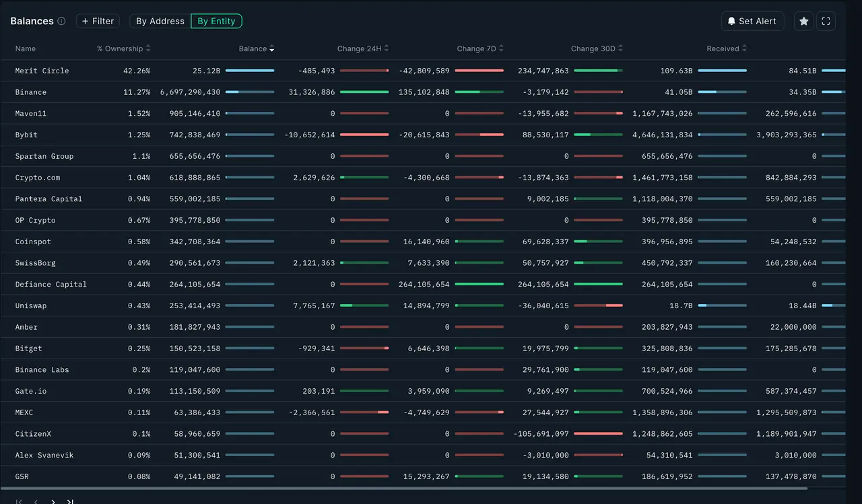Click the star favorite icon
This screenshot has width=862, height=504.
click(x=803, y=22)
